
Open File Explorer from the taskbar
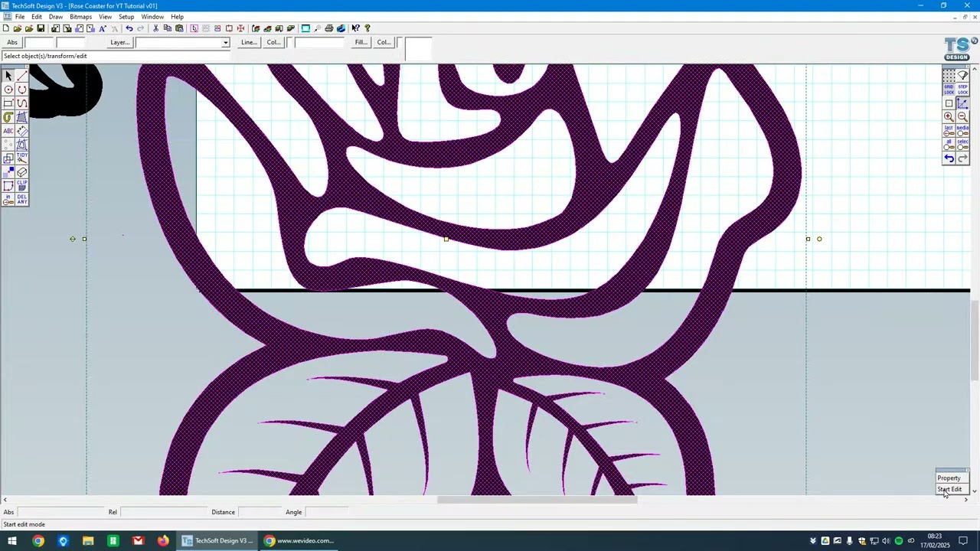click(88, 541)
